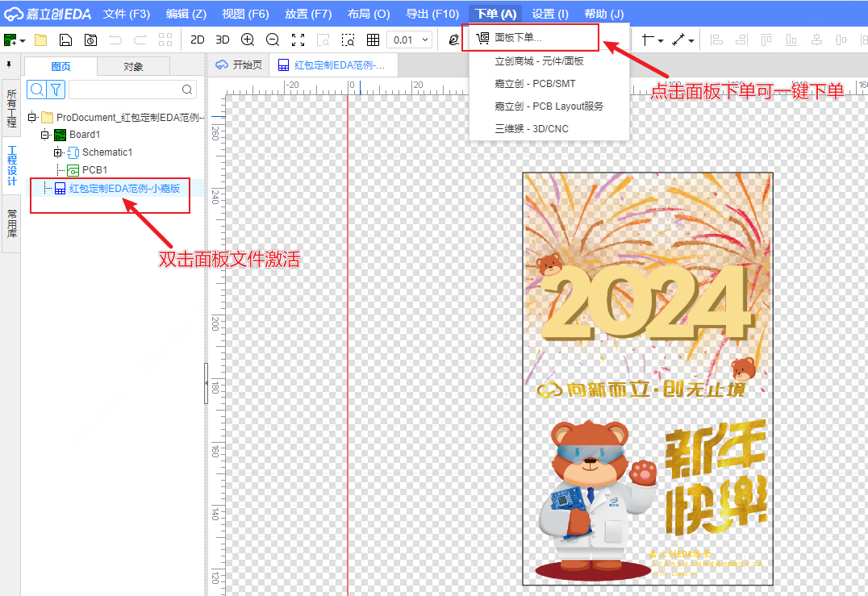Screen dimensions: 868x596
Task: Choose 立创商城 - 元件/面板 menu entry
Action: (x=549, y=60)
